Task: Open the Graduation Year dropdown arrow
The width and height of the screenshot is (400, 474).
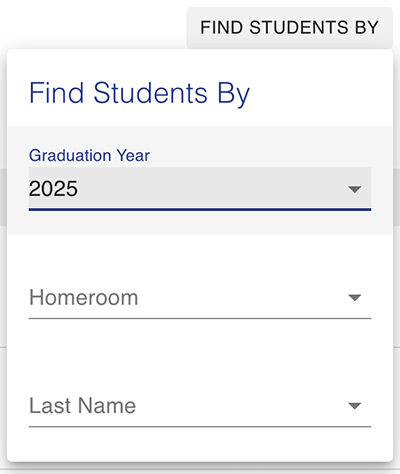Action: click(354, 189)
